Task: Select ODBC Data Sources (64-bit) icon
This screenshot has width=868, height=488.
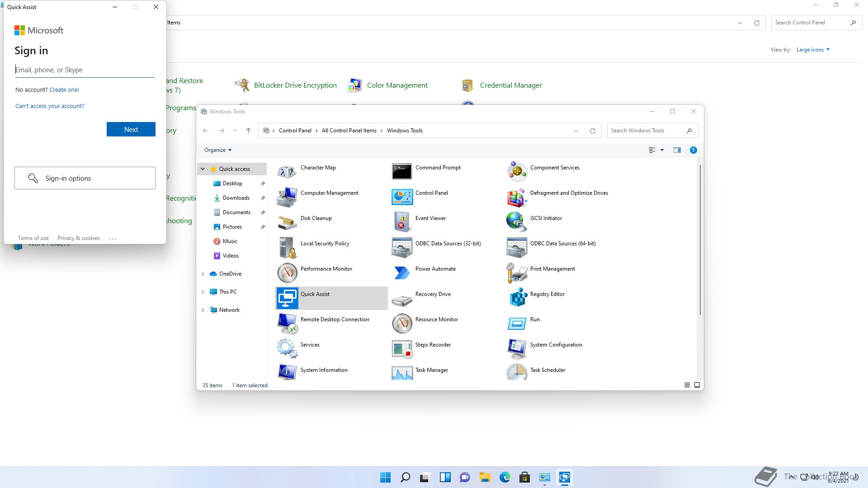Action: [517, 248]
